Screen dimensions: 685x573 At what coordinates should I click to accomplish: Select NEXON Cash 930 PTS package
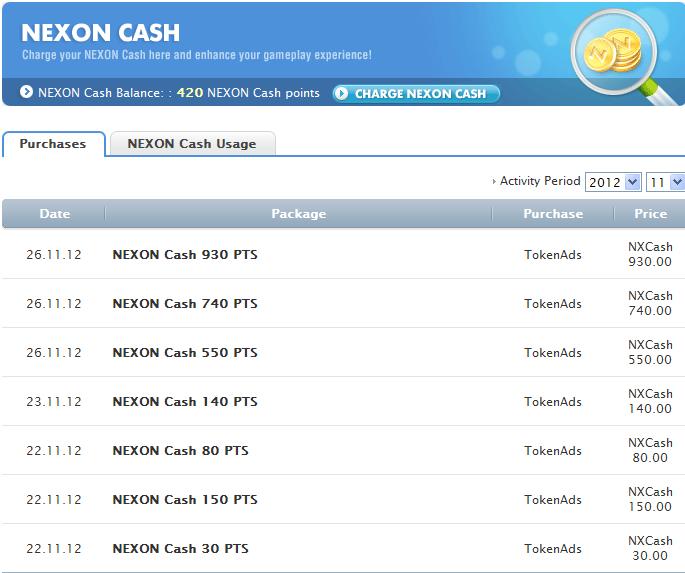point(185,255)
